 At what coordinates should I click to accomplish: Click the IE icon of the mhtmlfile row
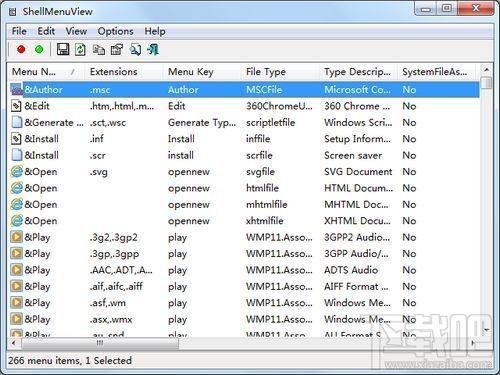pyautogui.click(x=16, y=204)
